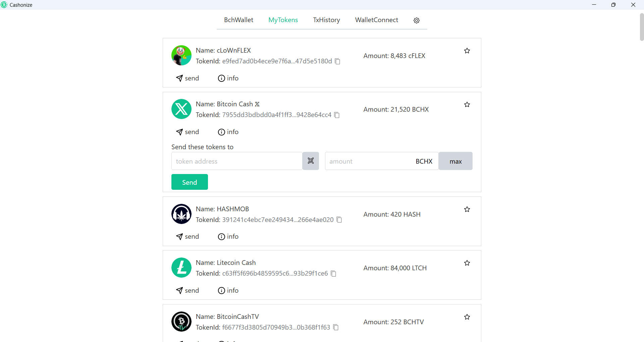The image size is (644, 342).
Task: Show info for the cLoWnFLEX token
Action: pyautogui.click(x=228, y=78)
